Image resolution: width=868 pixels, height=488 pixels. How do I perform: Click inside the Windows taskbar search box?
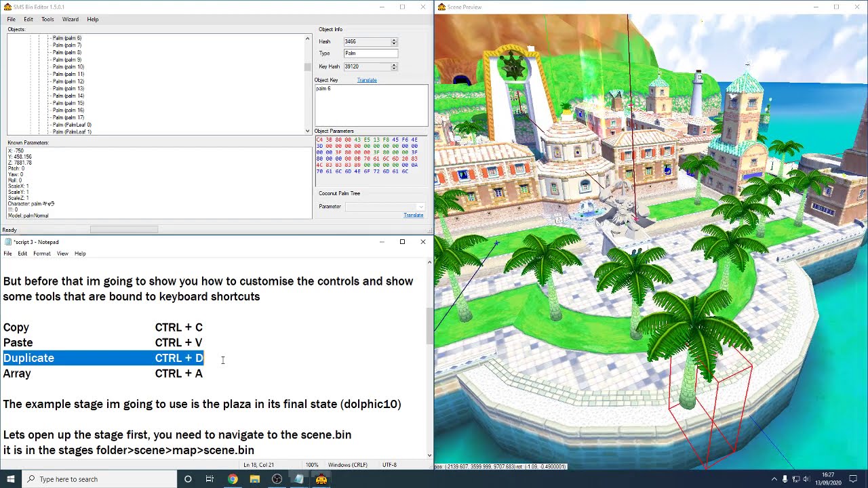pos(100,479)
